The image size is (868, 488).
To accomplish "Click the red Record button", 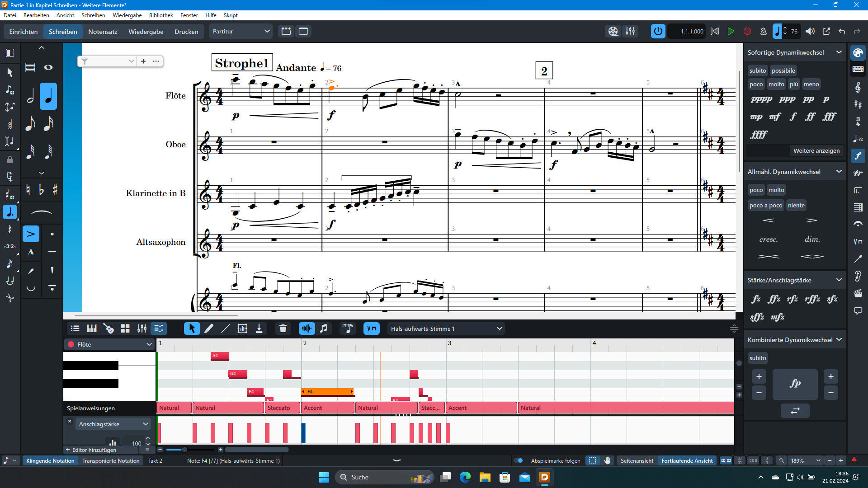I will point(747,31).
